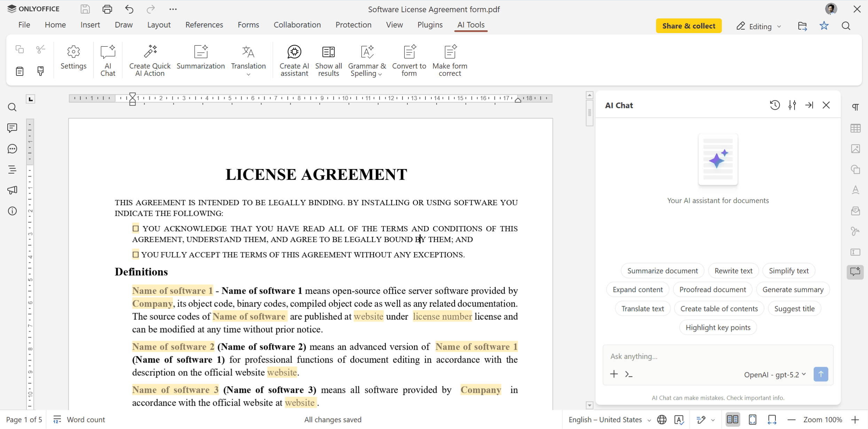Open the OpenAI gpt-5.2 model selector
868x429 pixels.
(x=775, y=374)
